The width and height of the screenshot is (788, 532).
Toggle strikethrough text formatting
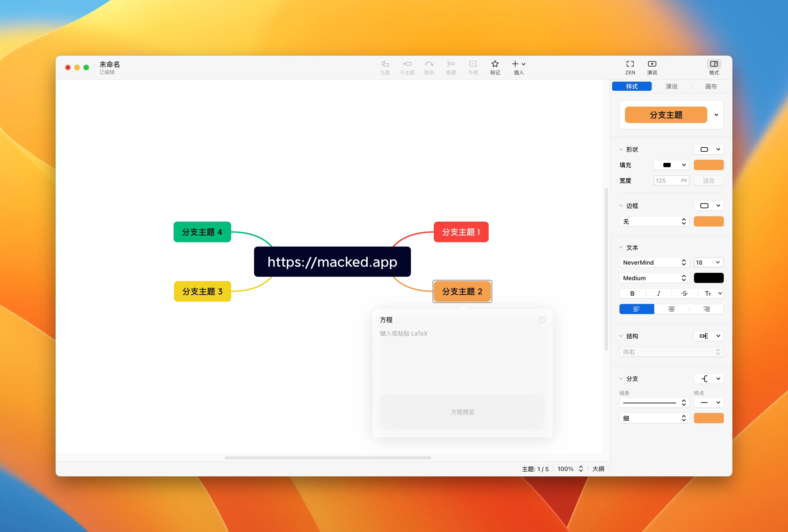pos(685,293)
